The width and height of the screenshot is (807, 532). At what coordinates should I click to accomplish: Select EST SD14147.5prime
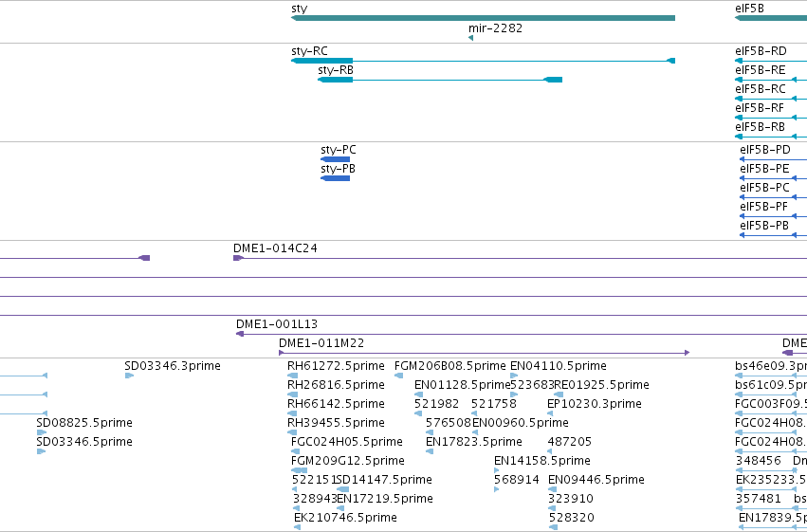[x=384, y=480]
